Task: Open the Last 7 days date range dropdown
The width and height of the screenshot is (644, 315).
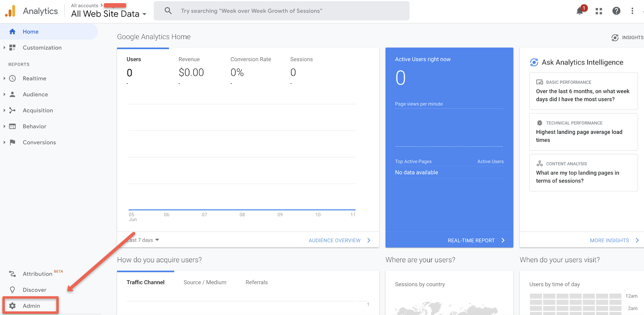Action: [143, 240]
